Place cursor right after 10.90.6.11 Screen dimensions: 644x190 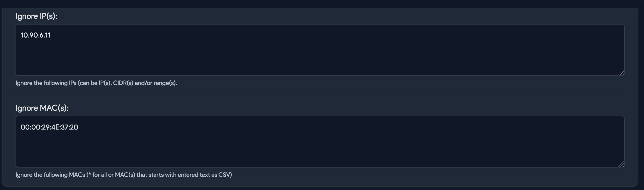coord(51,35)
